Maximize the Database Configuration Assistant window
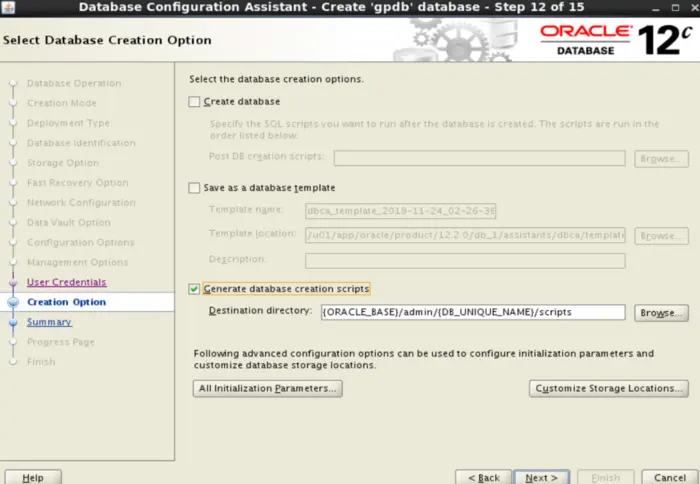700x484 pixels. 675,8
